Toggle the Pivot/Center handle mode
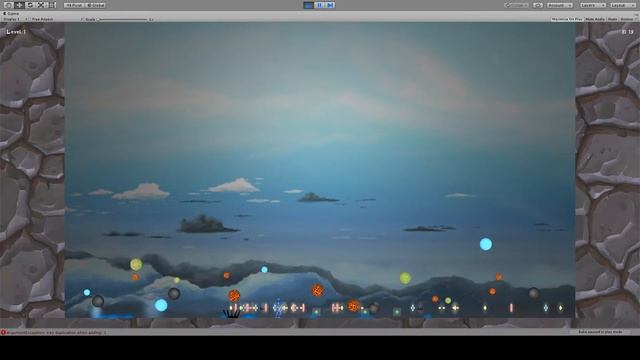The height and width of the screenshot is (360, 640). click(x=74, y=5)
